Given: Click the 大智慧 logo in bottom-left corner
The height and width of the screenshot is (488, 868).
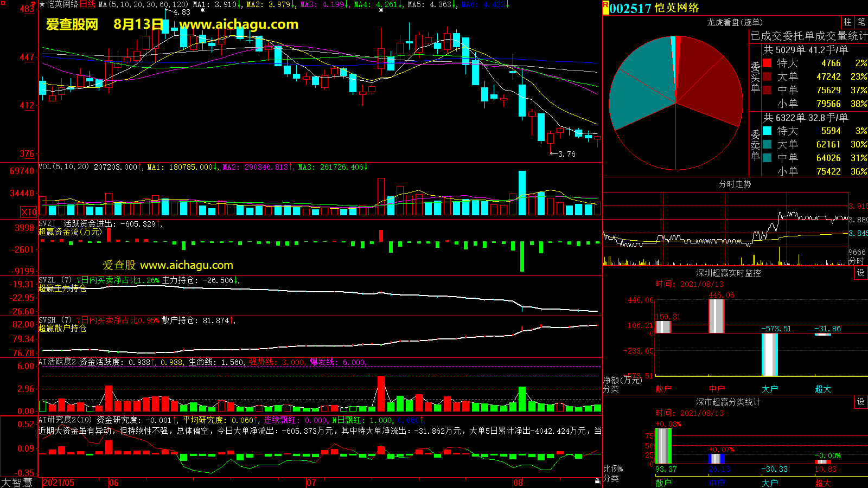Looking at the screenshot, I should [x=17, y=483].
